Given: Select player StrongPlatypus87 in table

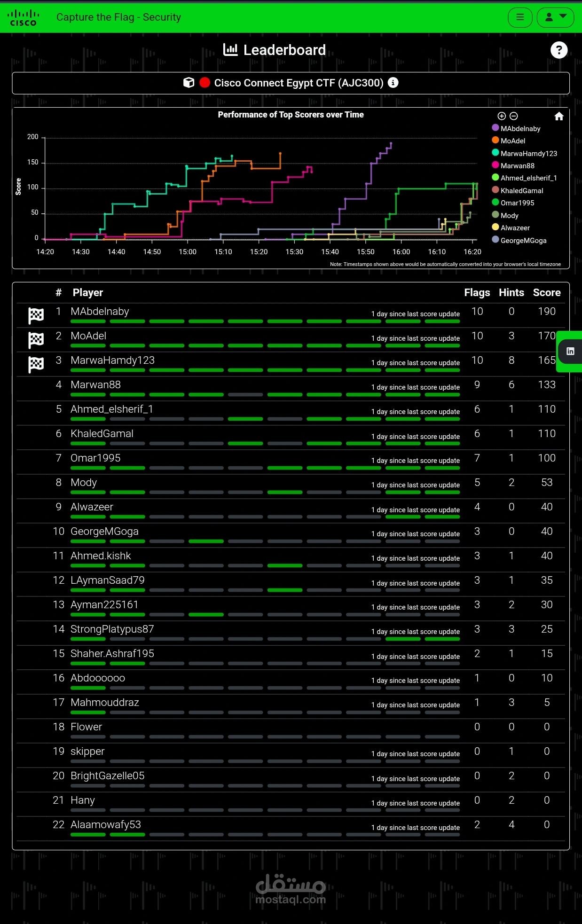Looking at the screenshot, I should 112,629.
